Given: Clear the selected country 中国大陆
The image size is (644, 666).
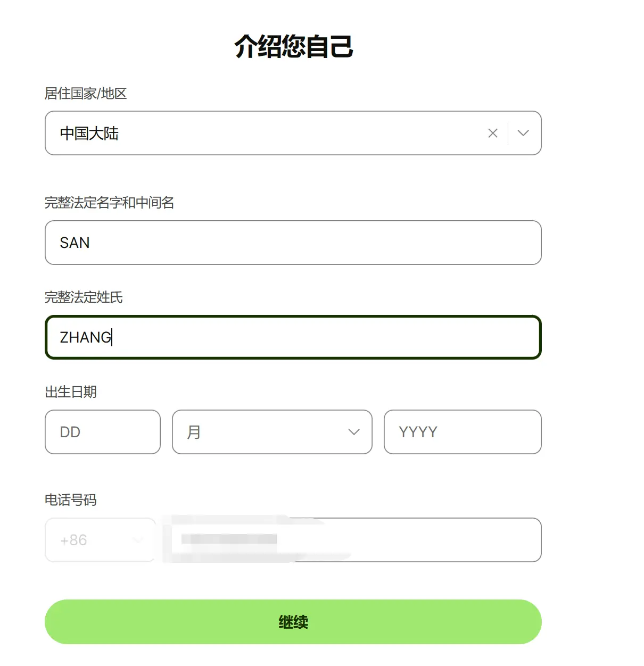Looking at the screenshot, I should pyautogui.click(x=493, y=133).
